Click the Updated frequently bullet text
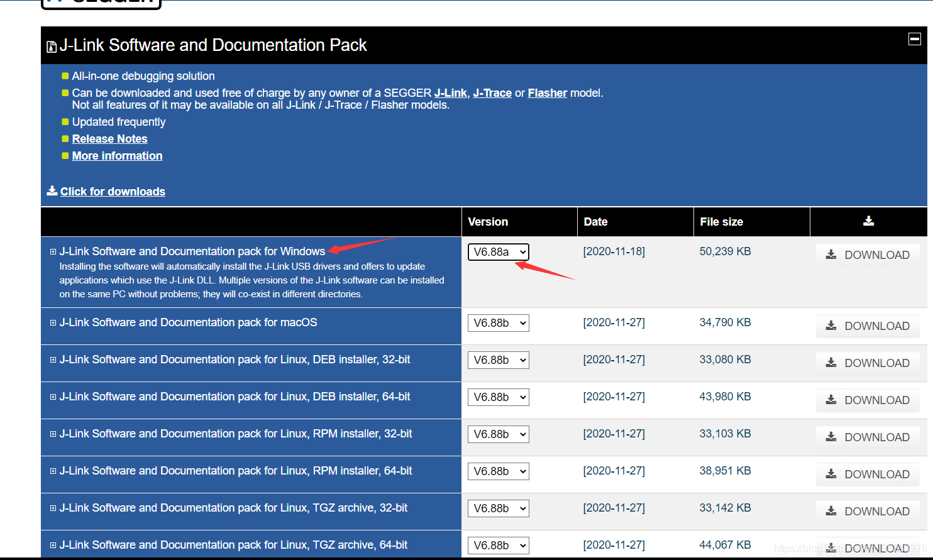This screenshot has width=933, height=560. pos(119,122)
